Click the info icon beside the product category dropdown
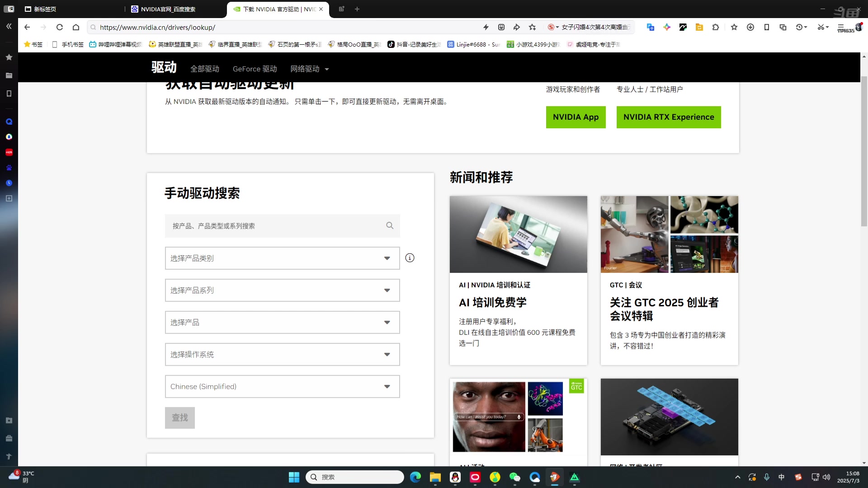The image size is (868, 488). coord(410,258)
